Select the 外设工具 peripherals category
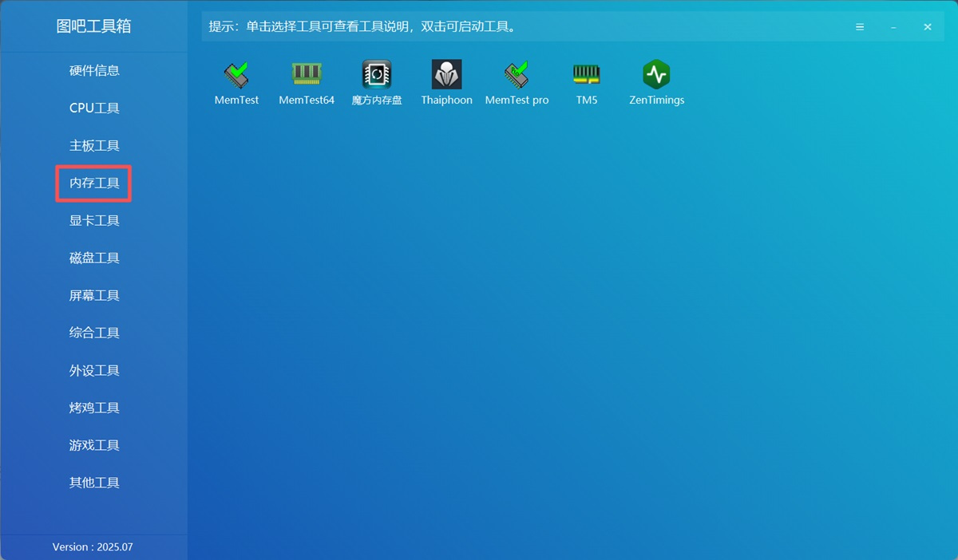The height and width of the screenshot is (560, 958). coord(93,370)
